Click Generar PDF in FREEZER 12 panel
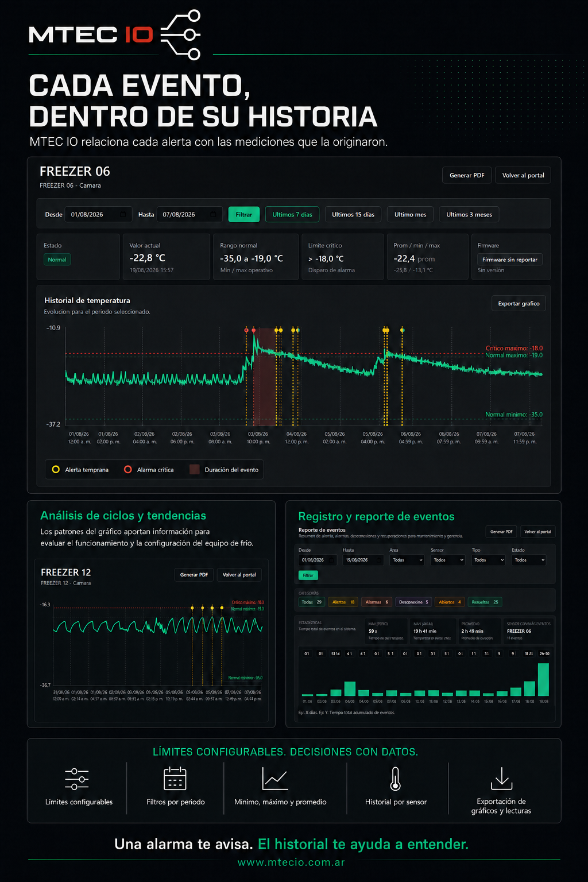 [x=194, y=575]
